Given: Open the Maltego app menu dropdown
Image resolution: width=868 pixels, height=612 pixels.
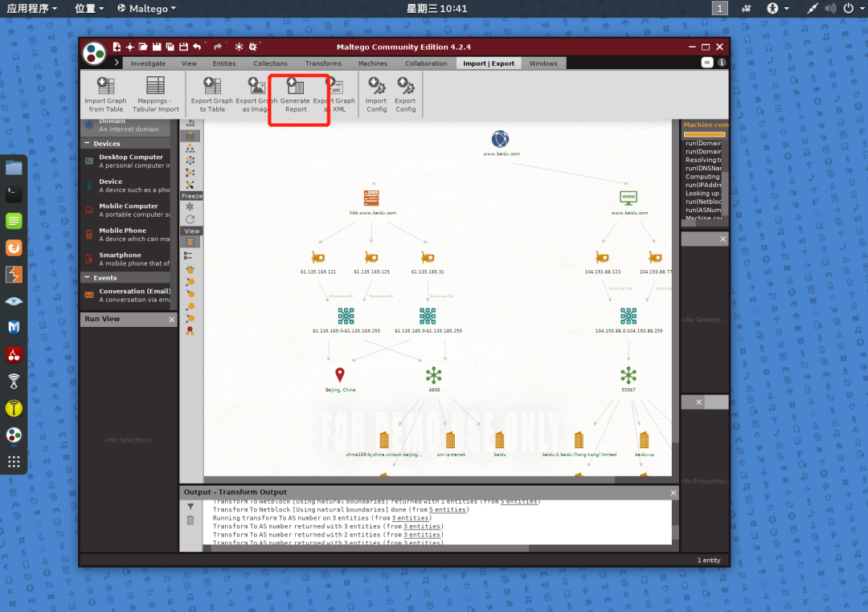Looking at the screenshot, I should [x=147, y=8].
